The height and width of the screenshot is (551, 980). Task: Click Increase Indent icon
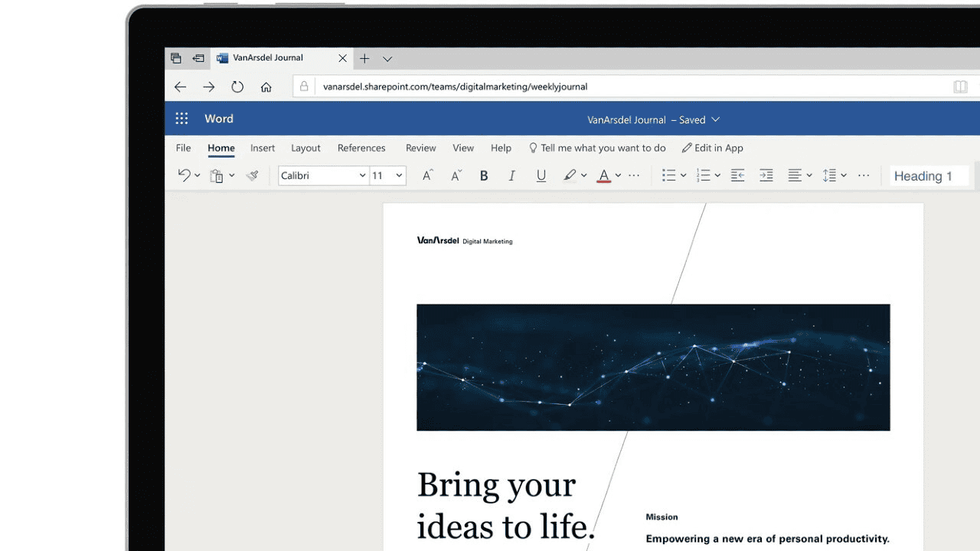click(766, 175)
